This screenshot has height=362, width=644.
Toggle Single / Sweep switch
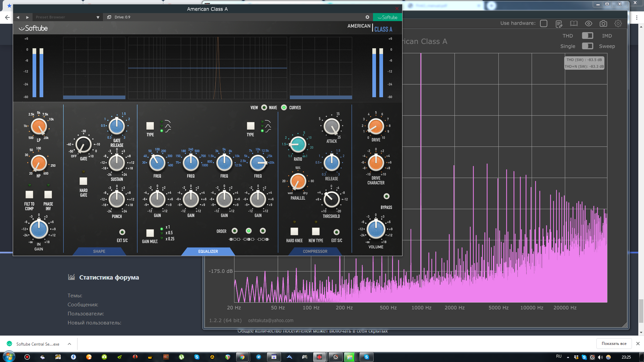[x=587, y=46]
